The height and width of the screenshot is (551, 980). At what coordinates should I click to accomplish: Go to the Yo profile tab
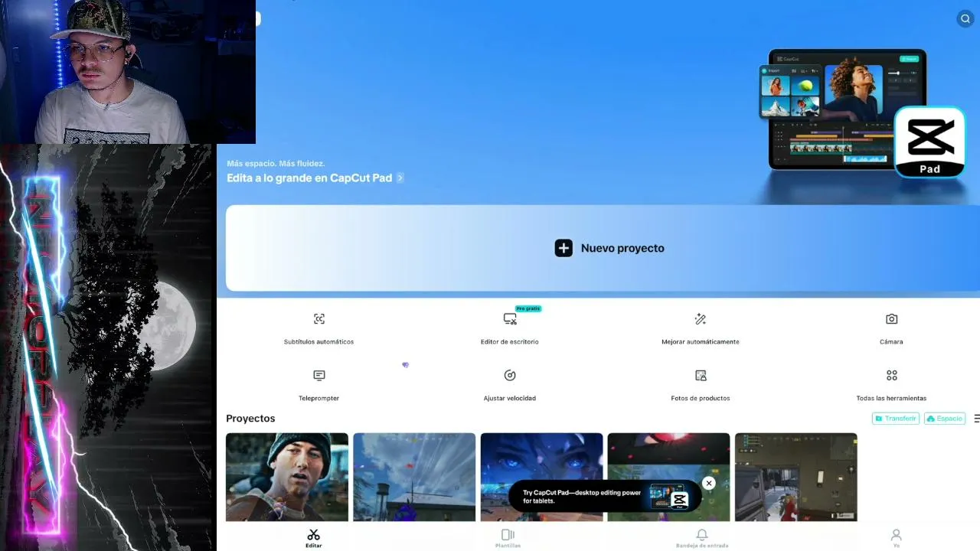point(897,538)
